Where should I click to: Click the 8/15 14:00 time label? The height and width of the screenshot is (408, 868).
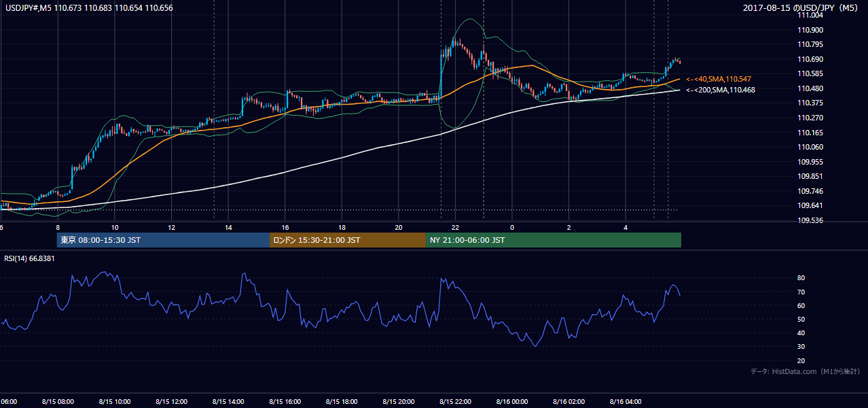pyautogui.click(x=228, y=402)
